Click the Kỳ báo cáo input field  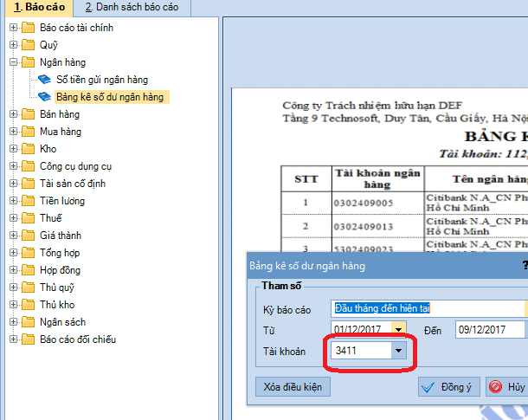[428, 308]
